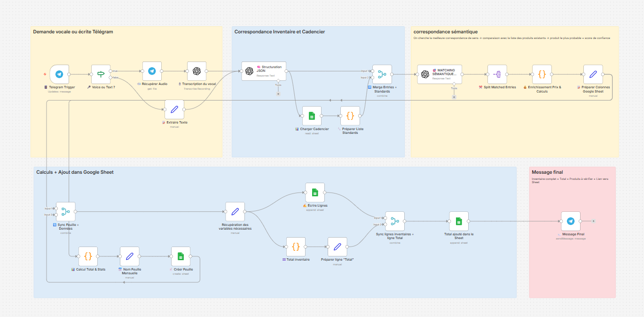Screen dimensions: 644x317
Task: Click the 'Message final' sticky note title
Action: point(547,172)
